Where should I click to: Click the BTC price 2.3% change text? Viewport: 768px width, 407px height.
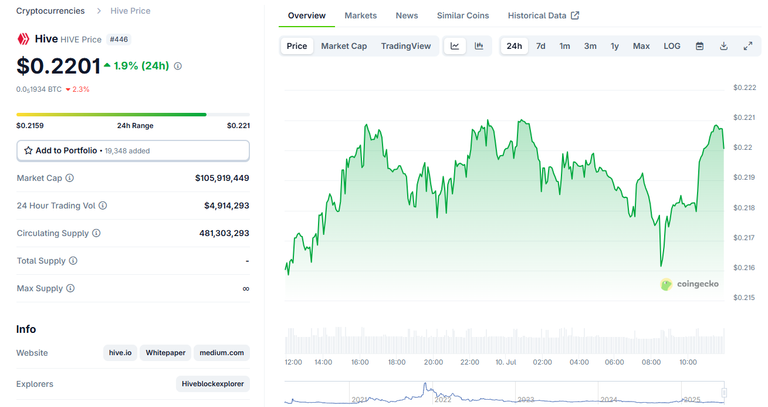77,89
